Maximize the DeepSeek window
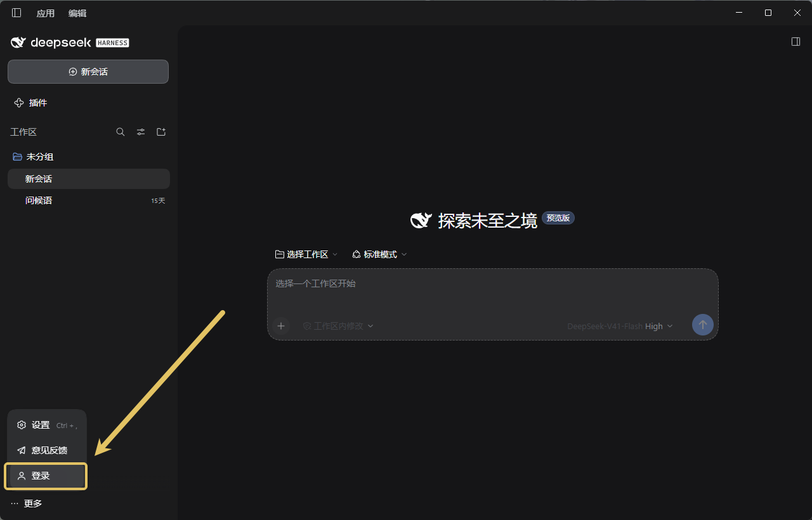Screen dimensions: 812x520 click(x=768, y=13)
